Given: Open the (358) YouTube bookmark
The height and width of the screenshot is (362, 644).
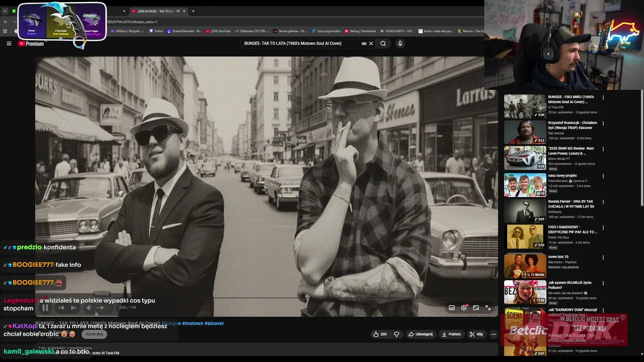Looking at the screenshot, I should (218, 31).
